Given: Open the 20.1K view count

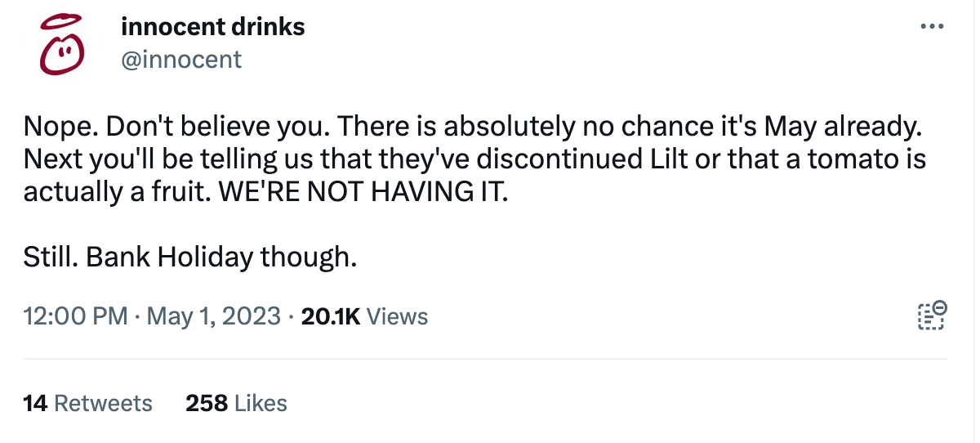Looking at the screenshot, I should [x=330, y=316].
